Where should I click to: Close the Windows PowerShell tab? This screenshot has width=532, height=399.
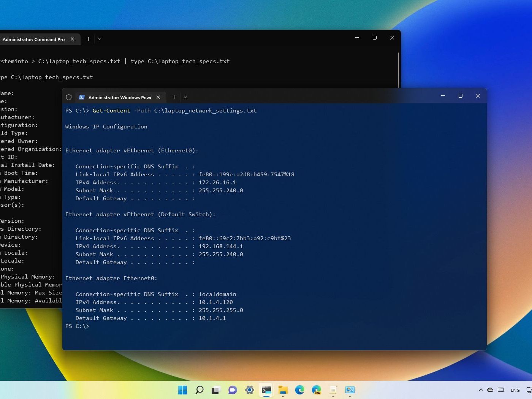pyautogui.click(x=158, y=97)
